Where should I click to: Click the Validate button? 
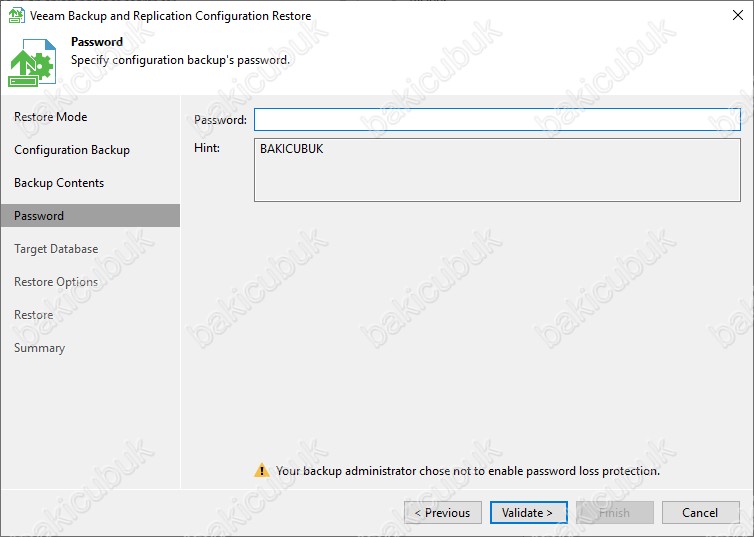pyautogui.click(x=528, y=512)
